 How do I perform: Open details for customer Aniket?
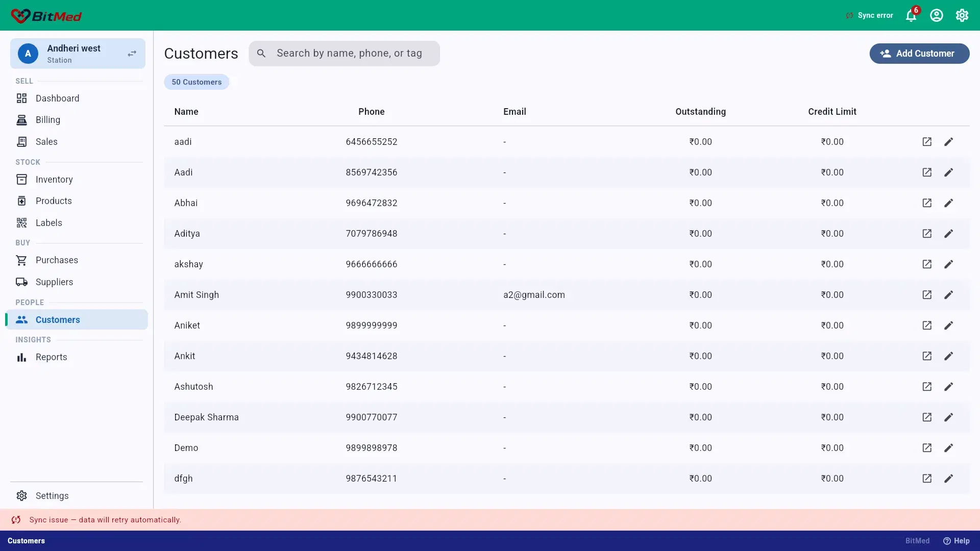point(927,325)
